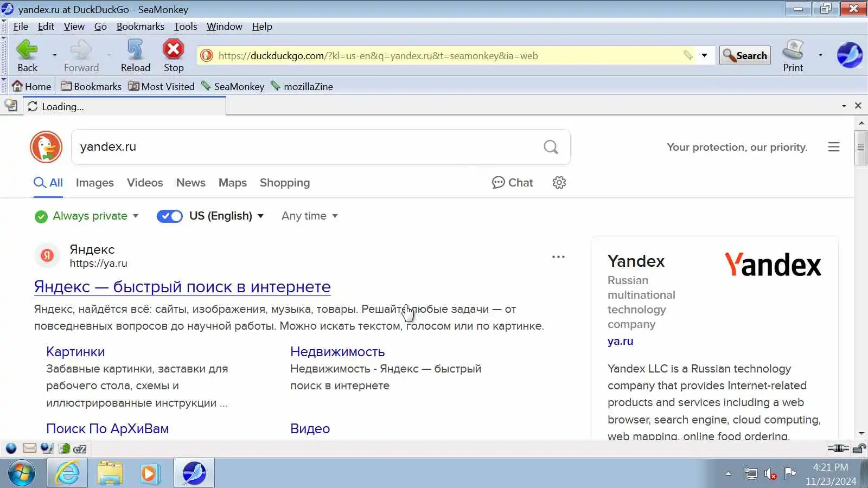868x488 pixels.
Task: Print the page with the Print icon
Action: 793,56
